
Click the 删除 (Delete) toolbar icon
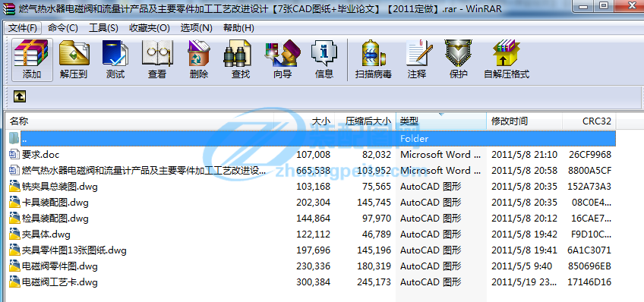[x=199, y=59]
